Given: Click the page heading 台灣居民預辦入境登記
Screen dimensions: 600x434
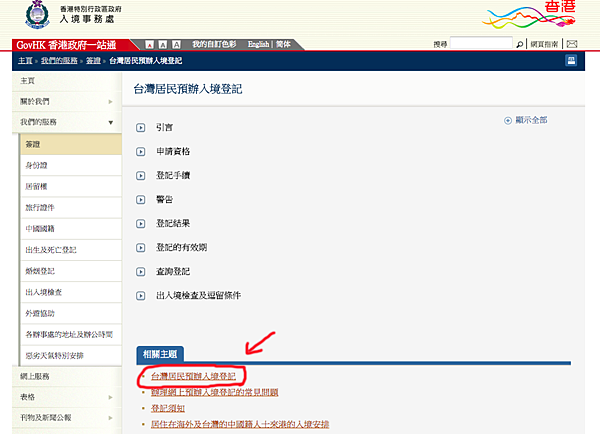Looking at the screenshot, I should click(188, 89).
